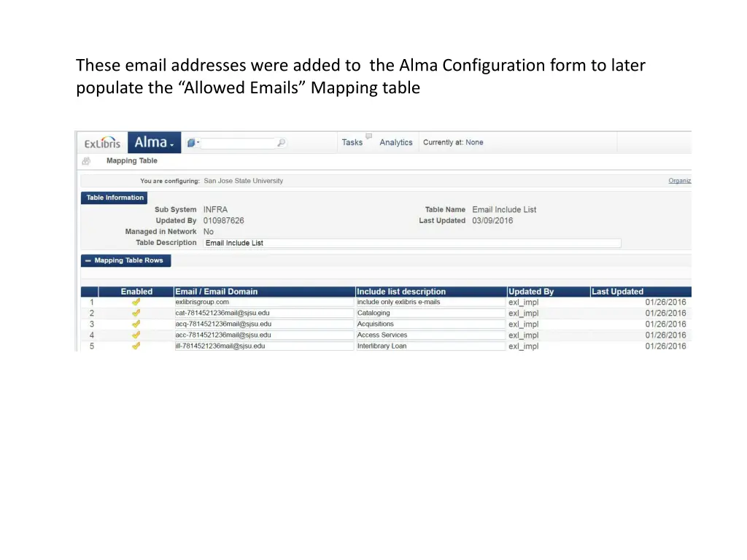Sort by Updated By column header
747x560 pixels.
coord(549,292)
